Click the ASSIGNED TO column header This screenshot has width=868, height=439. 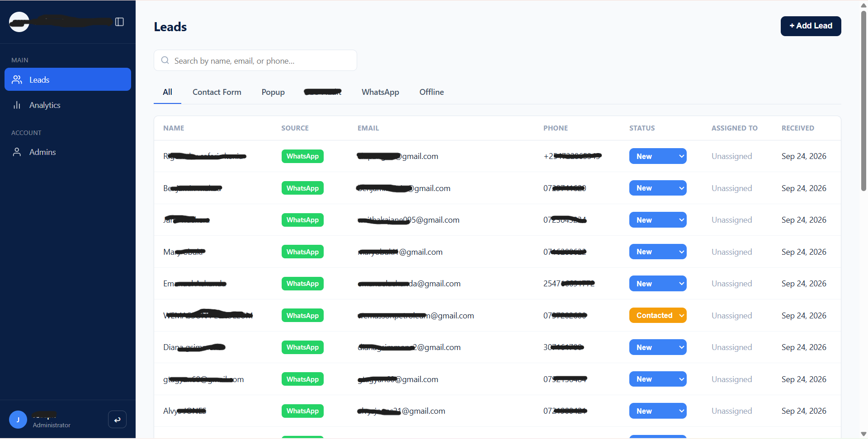[735, 128]
